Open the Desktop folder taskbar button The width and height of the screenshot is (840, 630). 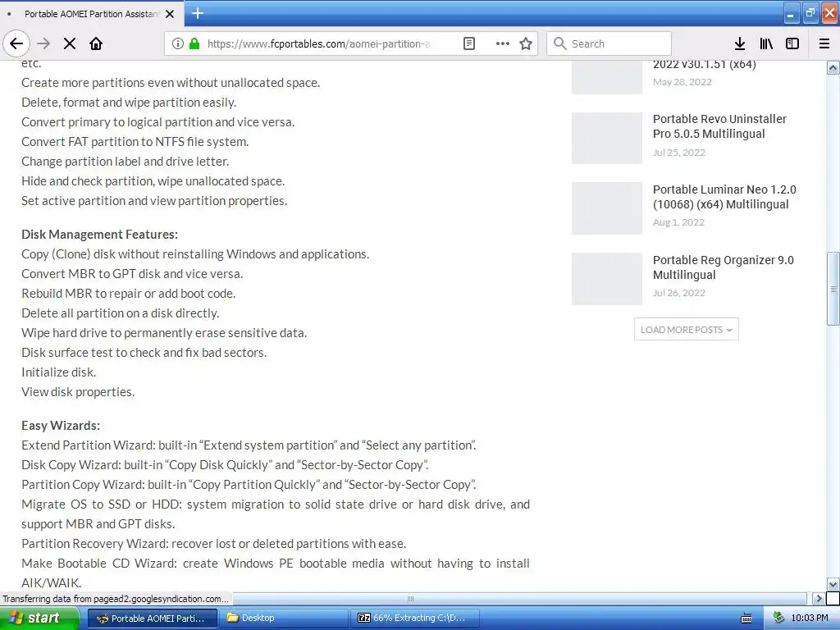(283, 619)
